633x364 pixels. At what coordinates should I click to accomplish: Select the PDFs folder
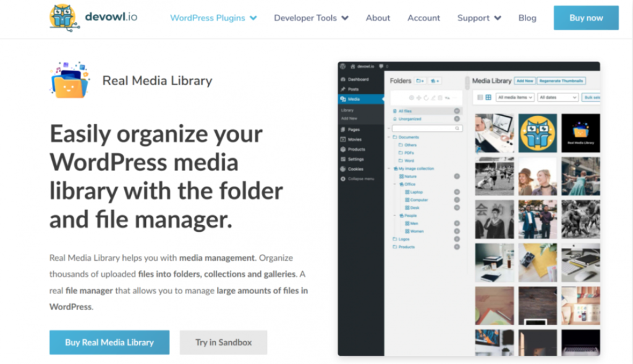[x=406, y=153]
